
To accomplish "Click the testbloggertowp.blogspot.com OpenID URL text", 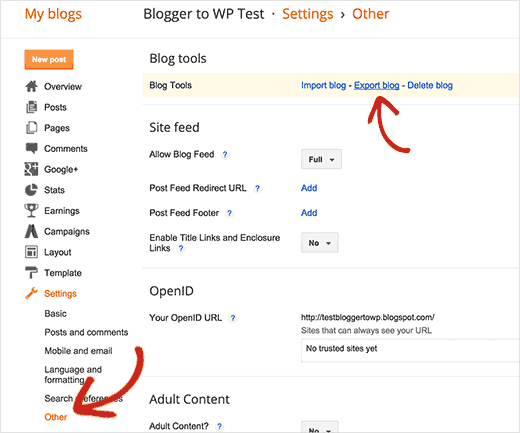I will 368,317.
